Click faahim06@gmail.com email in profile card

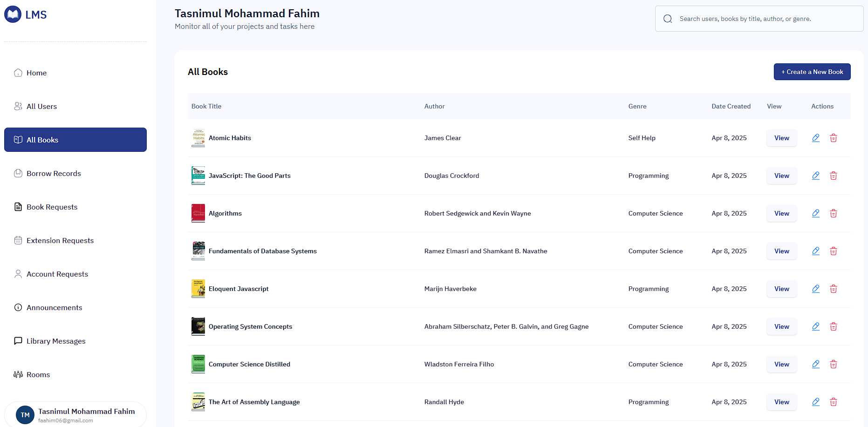(x=66, y=420)
